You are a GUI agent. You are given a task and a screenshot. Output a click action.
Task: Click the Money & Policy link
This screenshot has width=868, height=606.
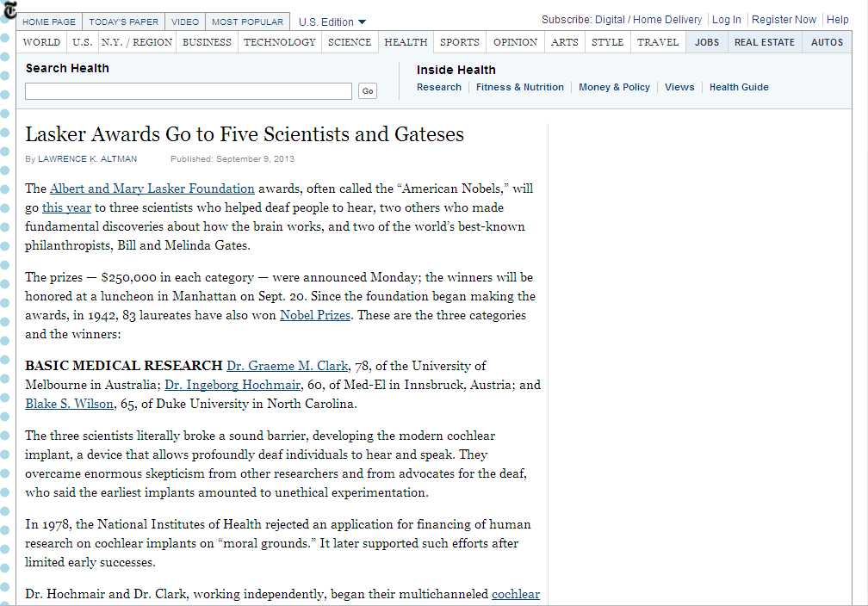tap(614, 87)
